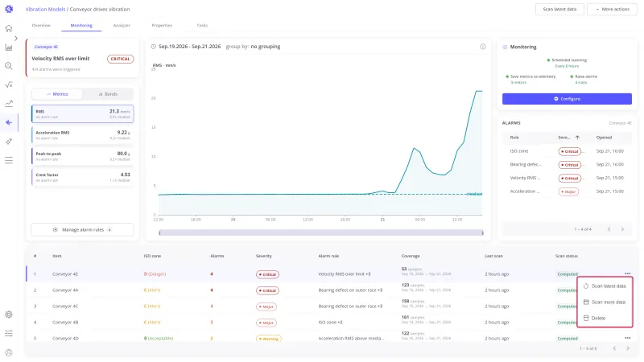Click the 4 rules link
Viewport: 644px width, 362px height.
(x=580, y=83)
